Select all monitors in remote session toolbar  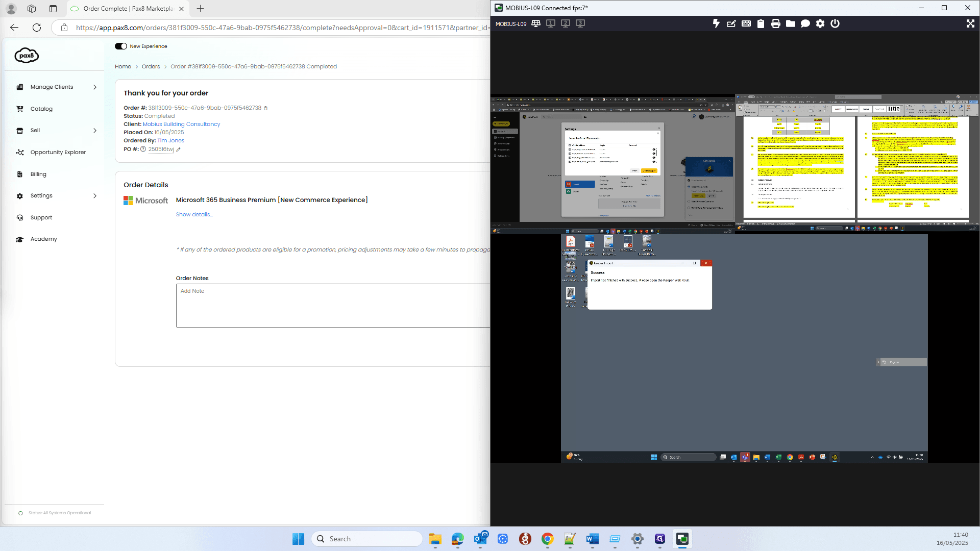pos(536,23)
